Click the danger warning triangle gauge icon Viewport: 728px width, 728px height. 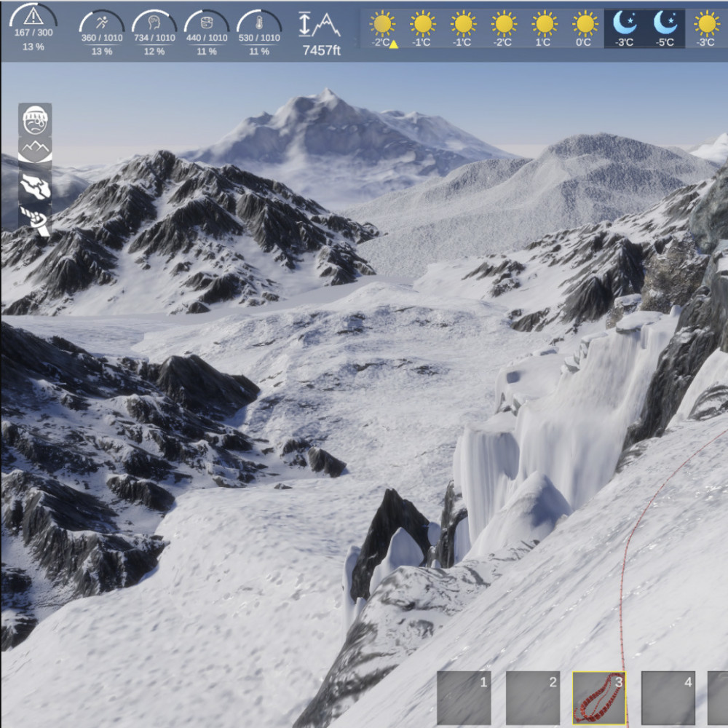33,17
